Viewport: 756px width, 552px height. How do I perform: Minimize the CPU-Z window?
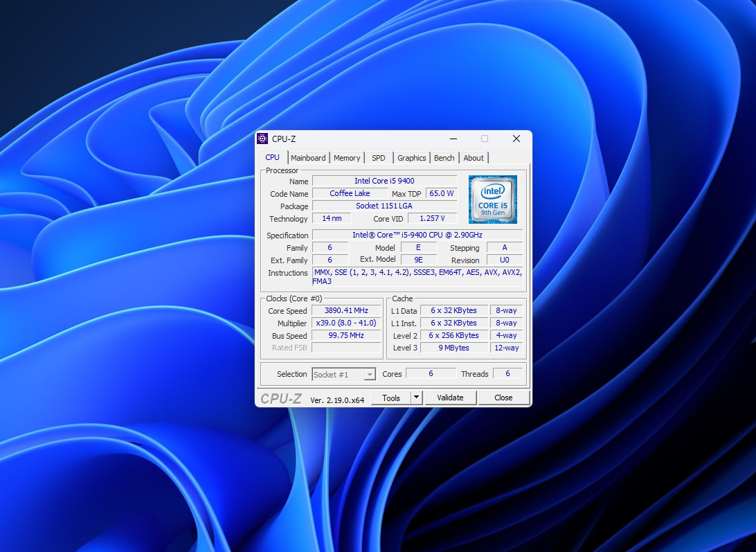tap(453, 139)
